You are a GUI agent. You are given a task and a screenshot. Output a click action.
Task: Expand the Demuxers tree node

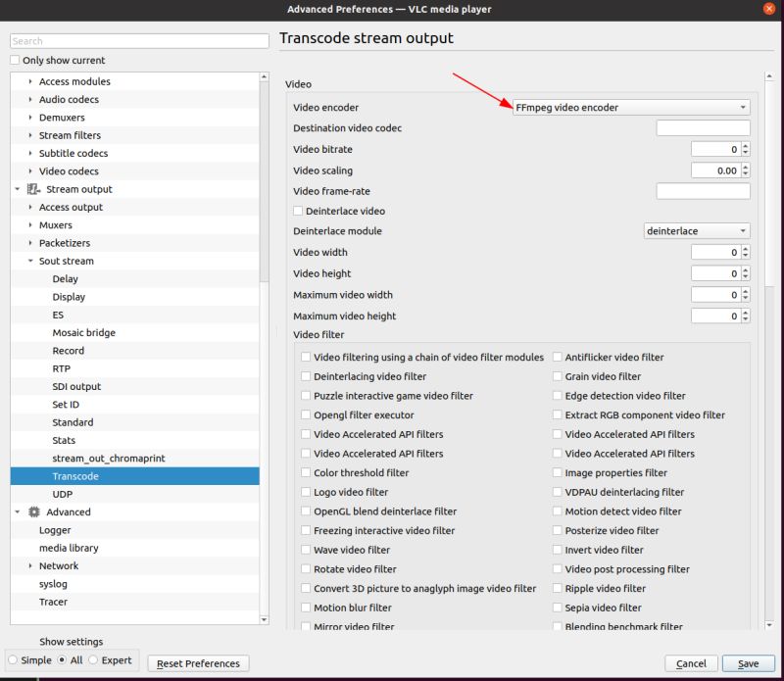pyautogui.click(x=30, y=118)
